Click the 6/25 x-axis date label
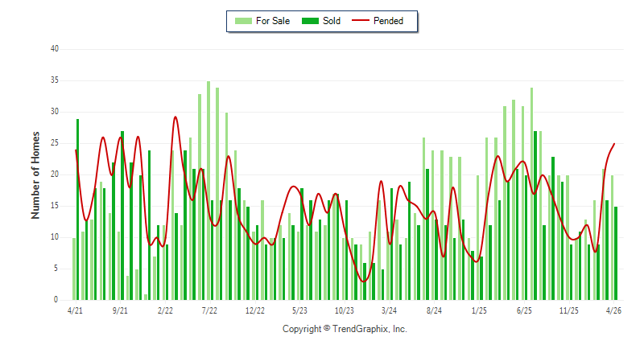644x349 pixels. coord(524,311)
